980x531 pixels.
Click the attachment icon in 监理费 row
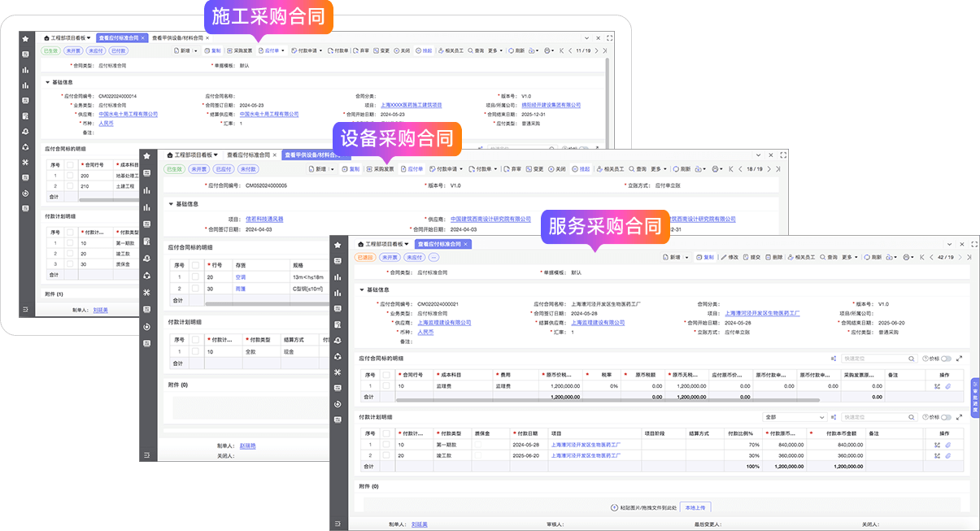pos(948,386)
